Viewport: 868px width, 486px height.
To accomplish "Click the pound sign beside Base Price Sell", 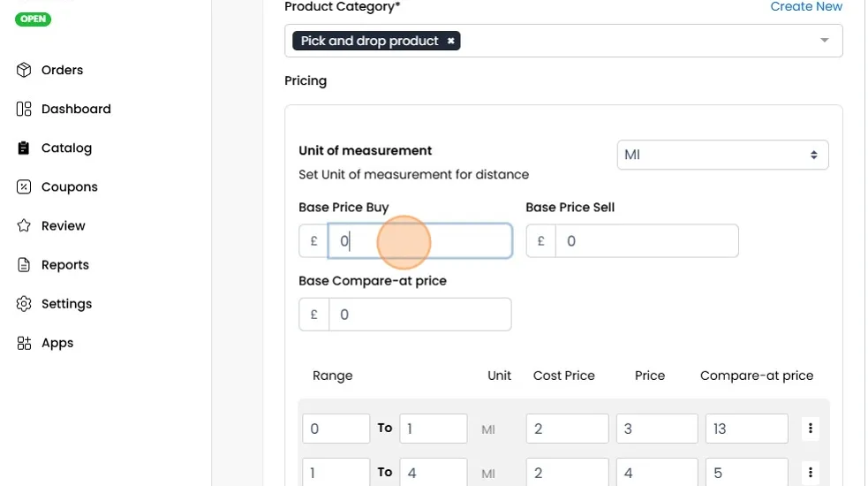I will click(x=540, y=241).
